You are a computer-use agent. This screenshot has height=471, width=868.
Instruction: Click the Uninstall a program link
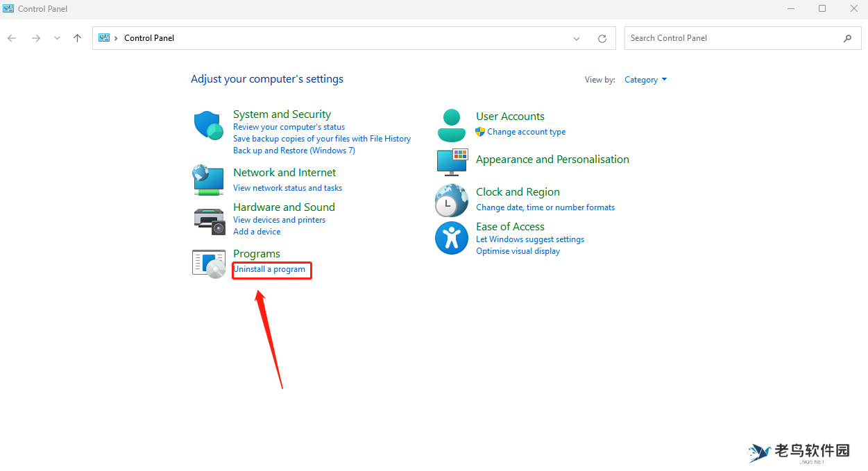click(269, 269)
